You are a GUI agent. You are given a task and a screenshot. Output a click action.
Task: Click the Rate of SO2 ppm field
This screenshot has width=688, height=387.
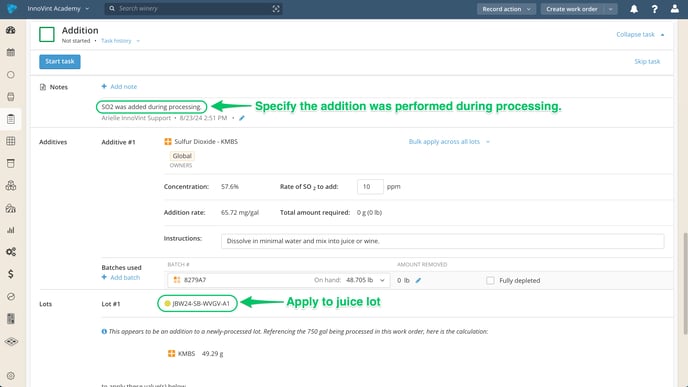[x=370, y=186]
